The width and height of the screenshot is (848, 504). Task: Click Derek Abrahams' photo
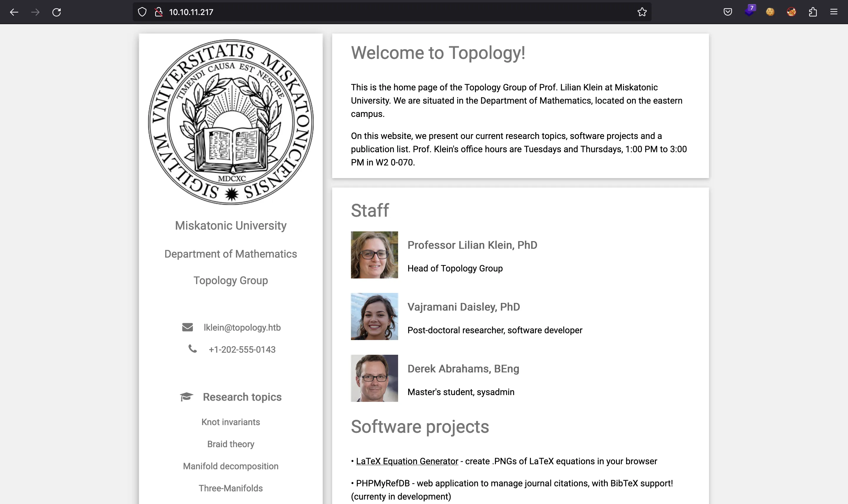(x=374, y=378)
